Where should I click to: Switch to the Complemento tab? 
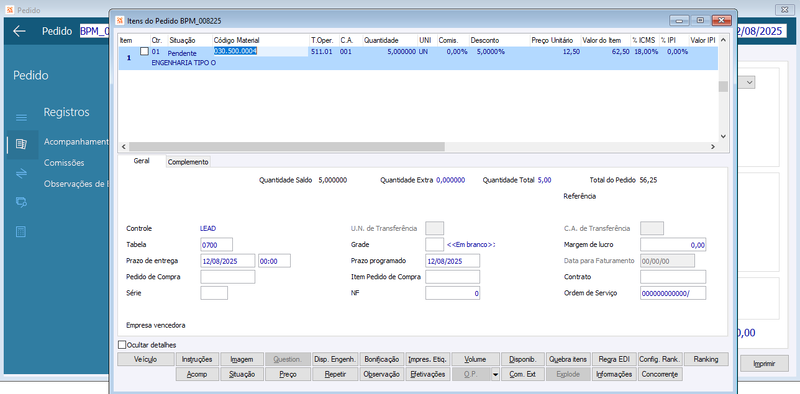[x=188, y=162]
